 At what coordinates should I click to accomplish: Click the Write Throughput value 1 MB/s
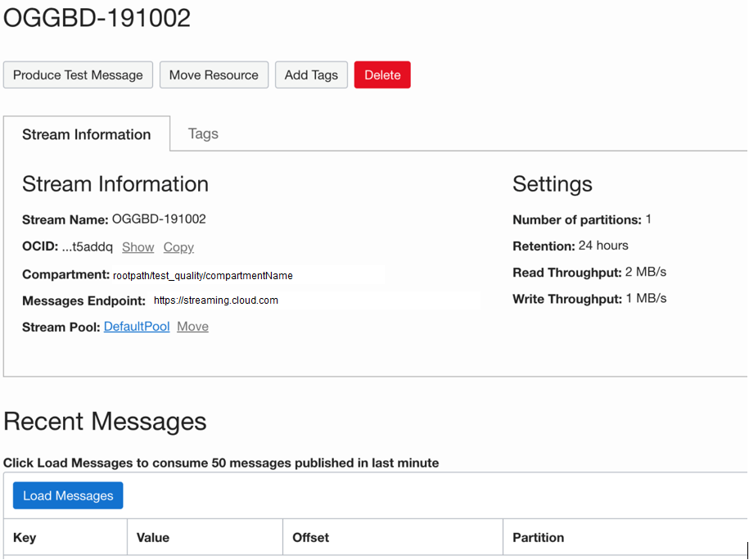tap(647, 298)
